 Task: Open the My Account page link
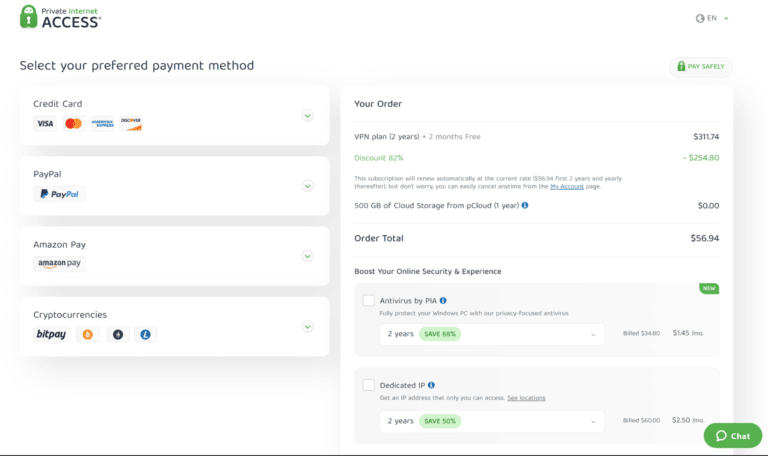tap(568, 187)
